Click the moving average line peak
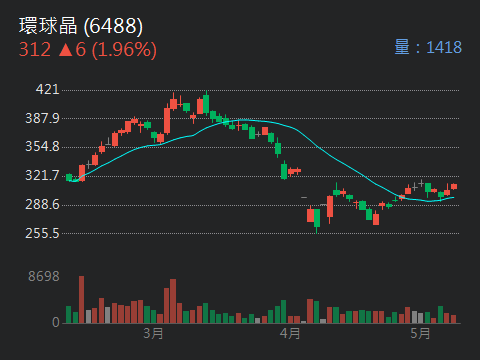This screenshot has height=360, width=480. [243, 120]
